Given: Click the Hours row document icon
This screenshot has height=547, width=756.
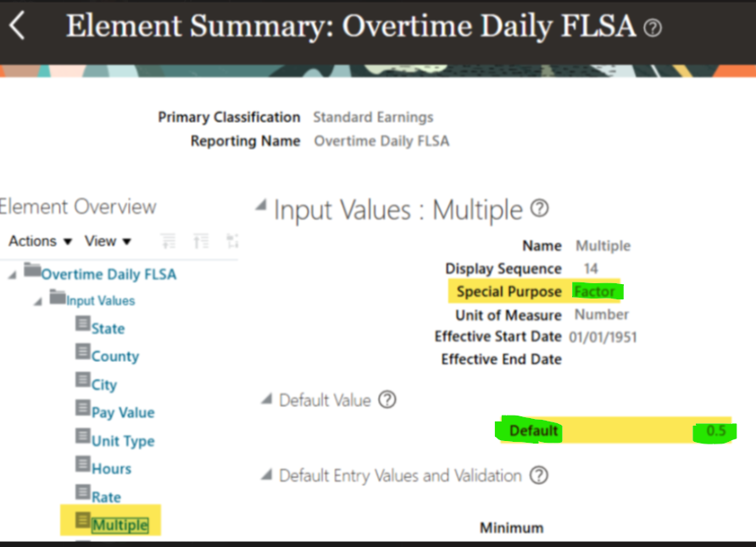Looking at the screenshot, I should 83,464.
